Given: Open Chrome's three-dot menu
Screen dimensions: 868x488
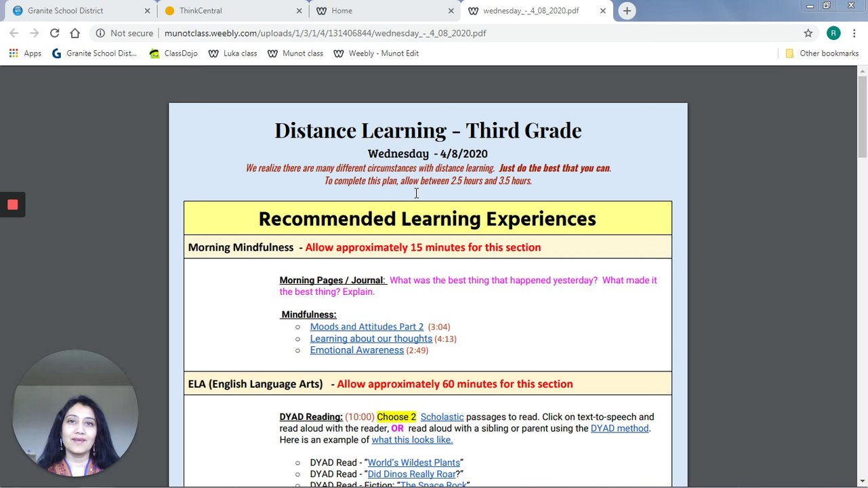Looking at the screenshot, I should [855, 33].
